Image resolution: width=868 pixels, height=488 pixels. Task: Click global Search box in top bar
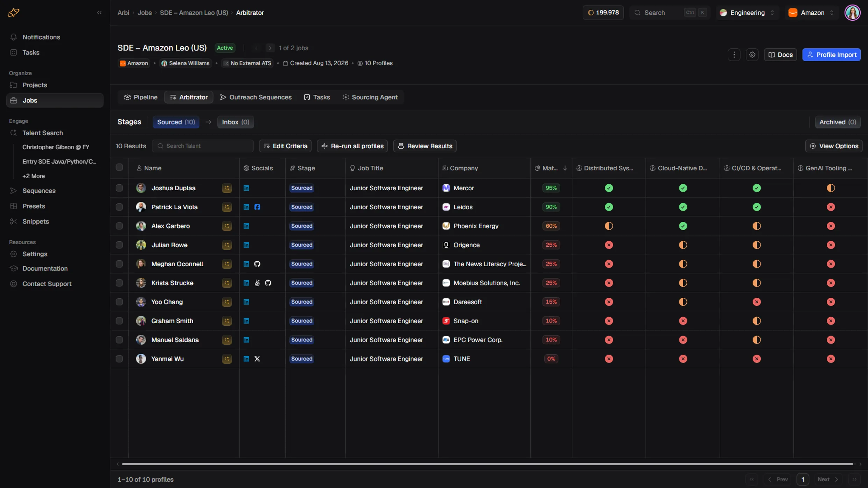click(670, 13)
